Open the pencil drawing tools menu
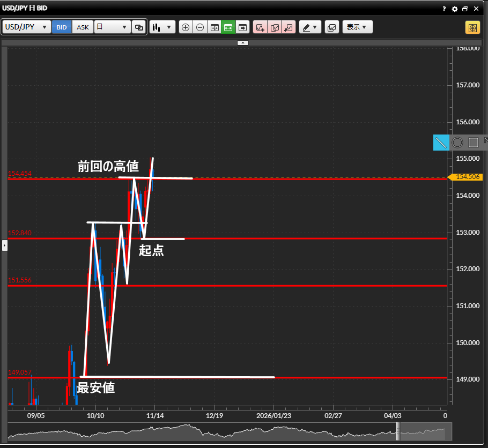 (x=309, y=27)
